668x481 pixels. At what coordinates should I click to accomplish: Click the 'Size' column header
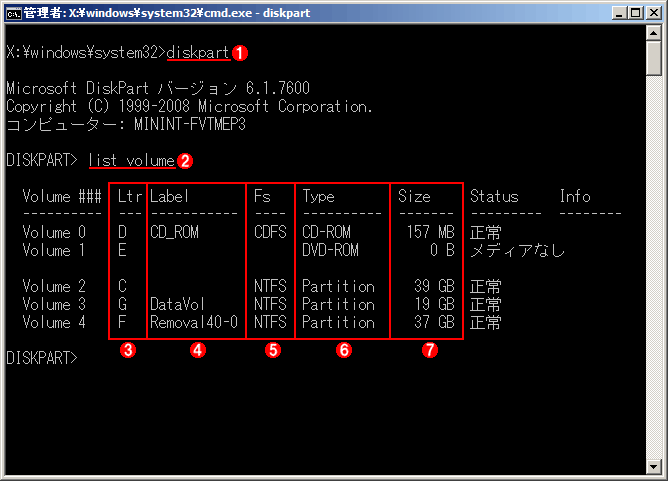pyautogui.click(x=414, y=196)
